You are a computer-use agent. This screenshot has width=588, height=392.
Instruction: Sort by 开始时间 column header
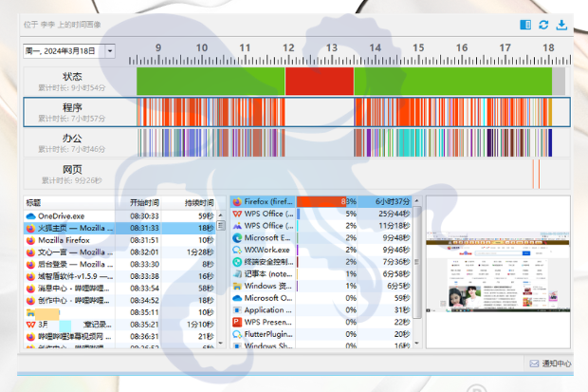point(145,203)
